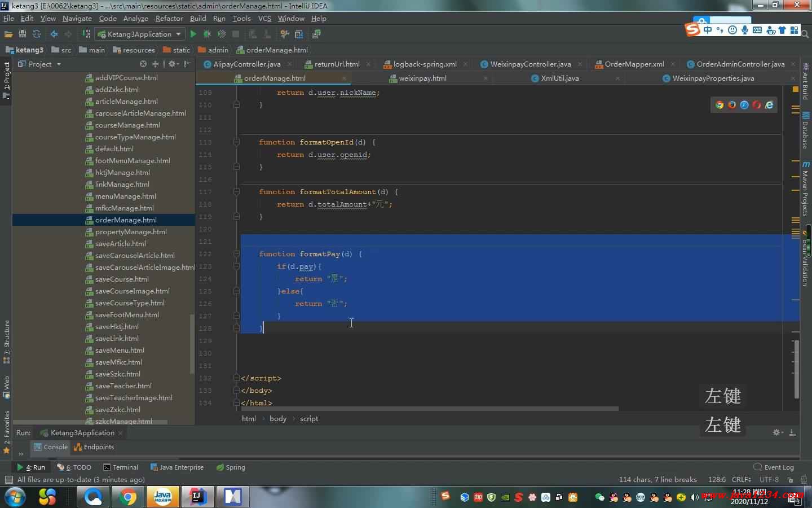The width and height of the screenshot is (812, 508).
Task: Open in Opera browser icon
Action: tap(757, 105)
